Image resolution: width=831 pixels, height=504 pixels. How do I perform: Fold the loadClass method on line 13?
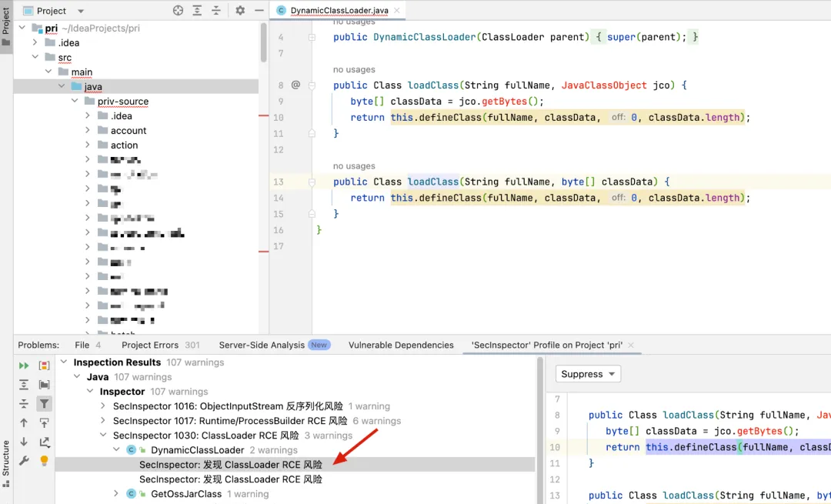tap(312, 182)
